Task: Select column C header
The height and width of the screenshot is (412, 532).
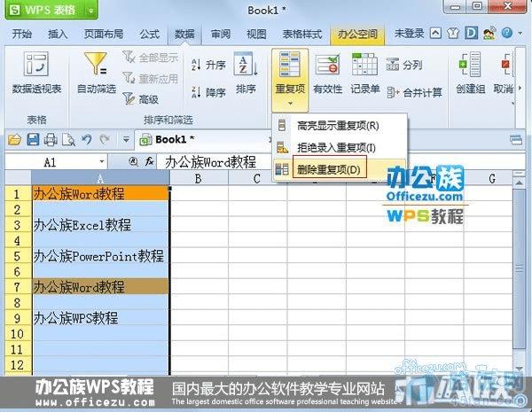Action: point(257,178)
